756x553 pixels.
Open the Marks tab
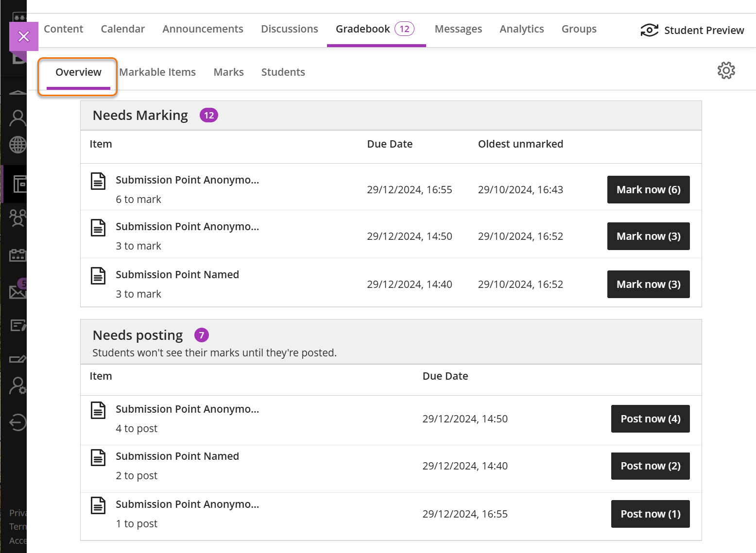pyautogui.click(x=228, y=72)
